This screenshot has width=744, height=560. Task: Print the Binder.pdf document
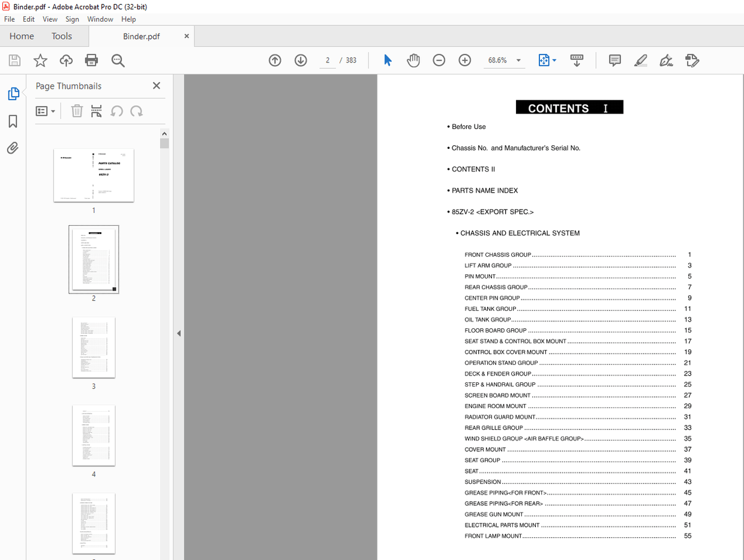[91, 60]
